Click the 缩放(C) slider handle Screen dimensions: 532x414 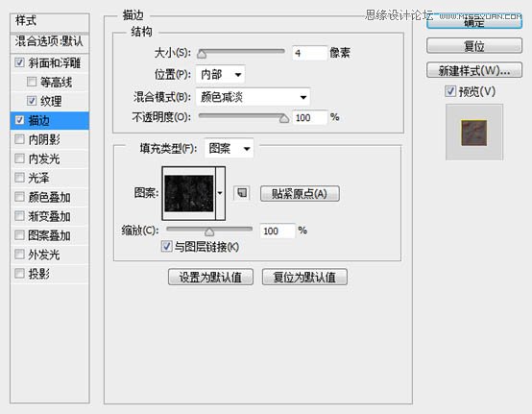pos(209,231)
